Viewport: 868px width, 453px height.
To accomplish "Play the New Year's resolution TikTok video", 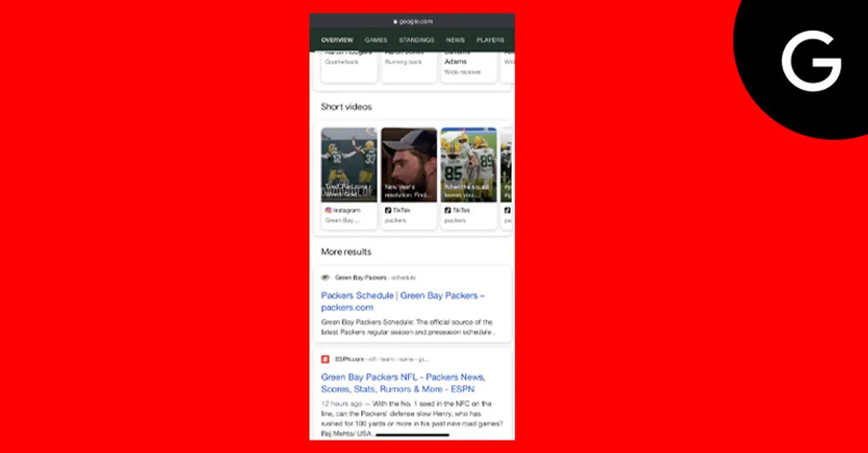I will click(409, 165).
